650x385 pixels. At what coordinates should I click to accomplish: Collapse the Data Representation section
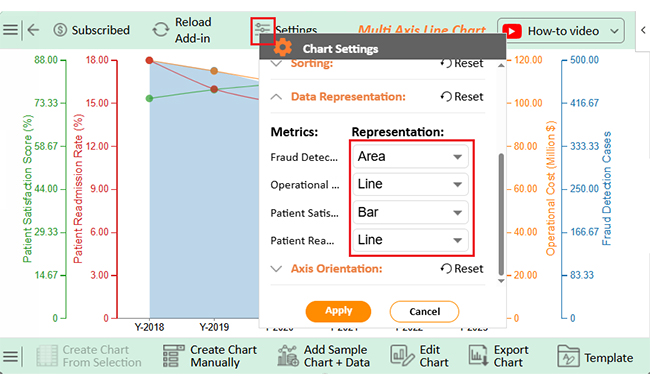(x=276, y=97)
